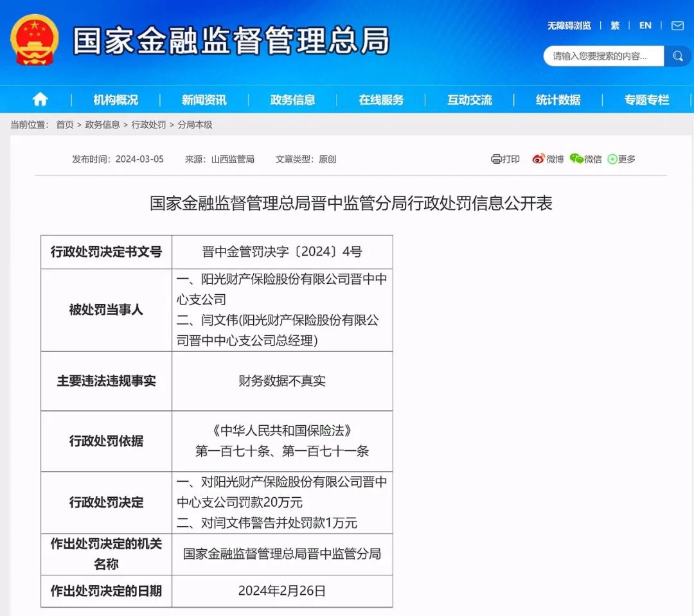694x616 pixels.
Task: Open the mail envelope icon
Action: point(677,26)
